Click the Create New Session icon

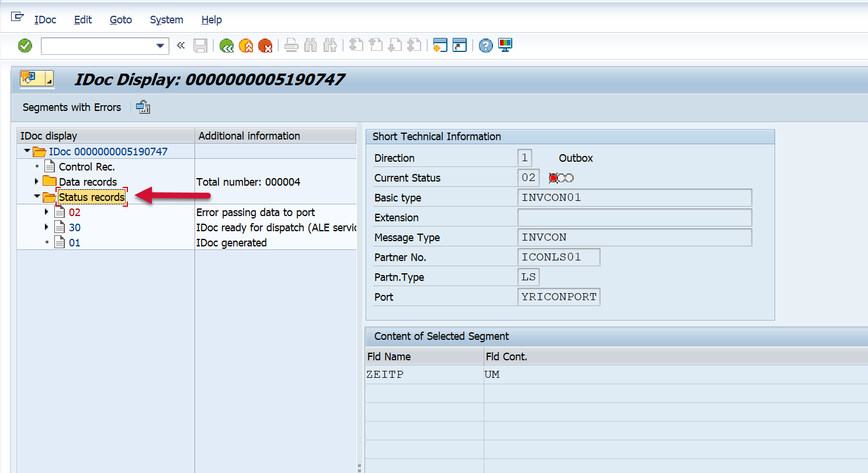click(x=440, y=46)
